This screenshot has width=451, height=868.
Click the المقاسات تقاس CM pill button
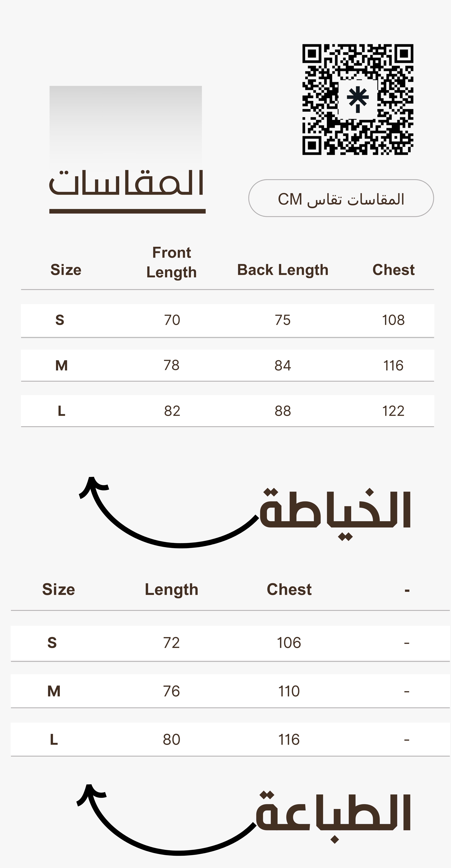click(x=341, y=198)
